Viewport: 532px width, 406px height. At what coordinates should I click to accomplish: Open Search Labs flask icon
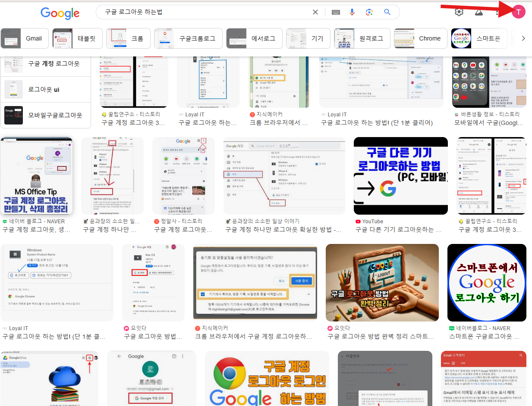coord(478,12)
